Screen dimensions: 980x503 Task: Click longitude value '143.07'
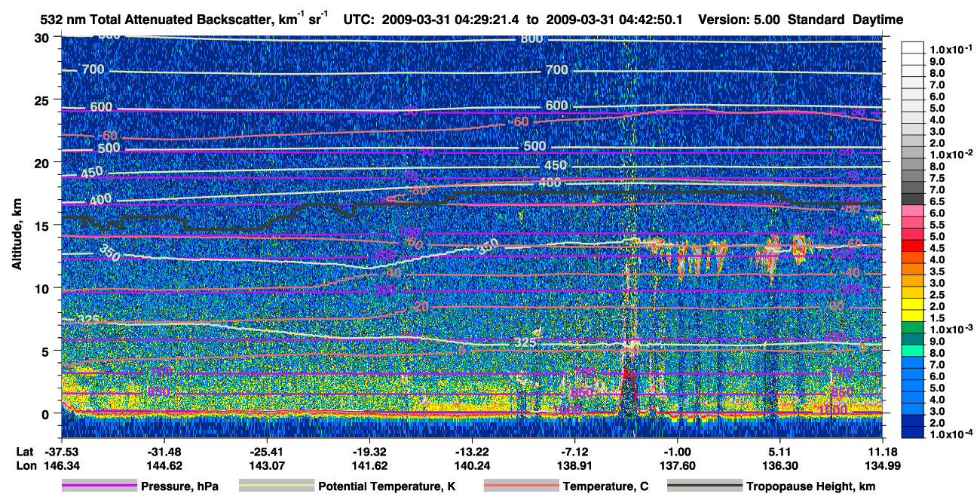[266, 465]
